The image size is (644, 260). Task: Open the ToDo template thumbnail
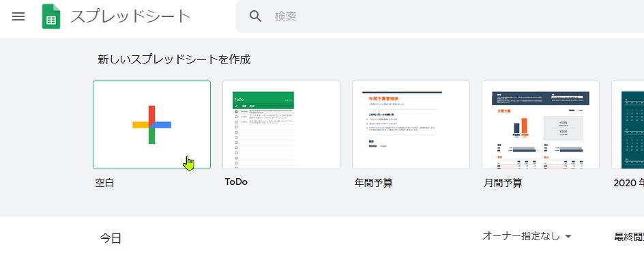point(281,125)
